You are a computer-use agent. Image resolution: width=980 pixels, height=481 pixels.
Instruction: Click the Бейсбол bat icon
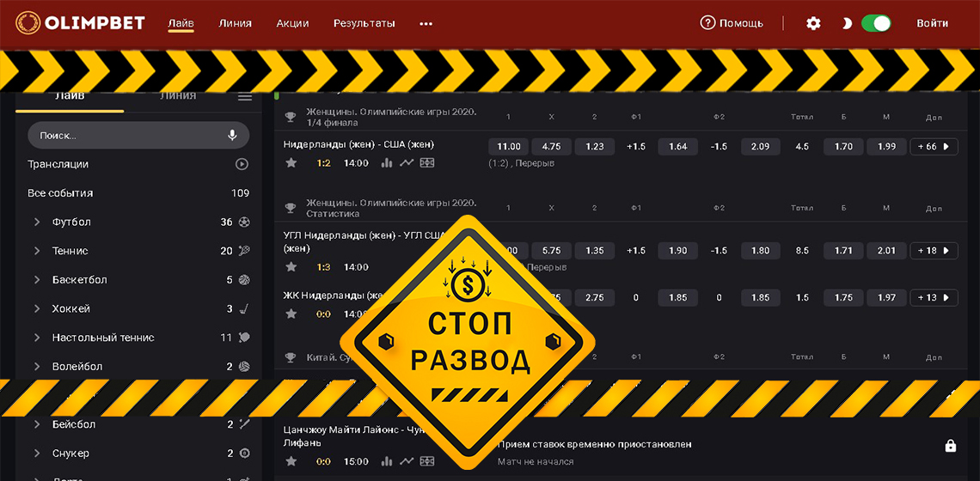coord(244,424)
